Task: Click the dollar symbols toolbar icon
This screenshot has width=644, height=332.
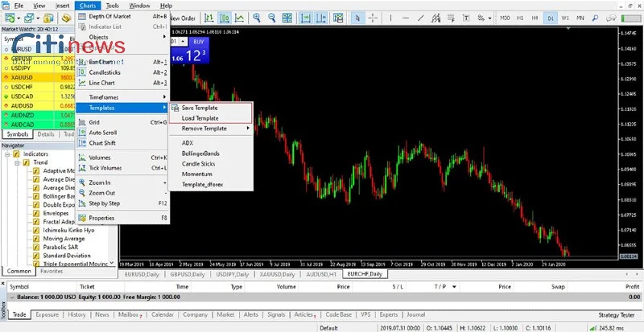Action: [48, 18]
